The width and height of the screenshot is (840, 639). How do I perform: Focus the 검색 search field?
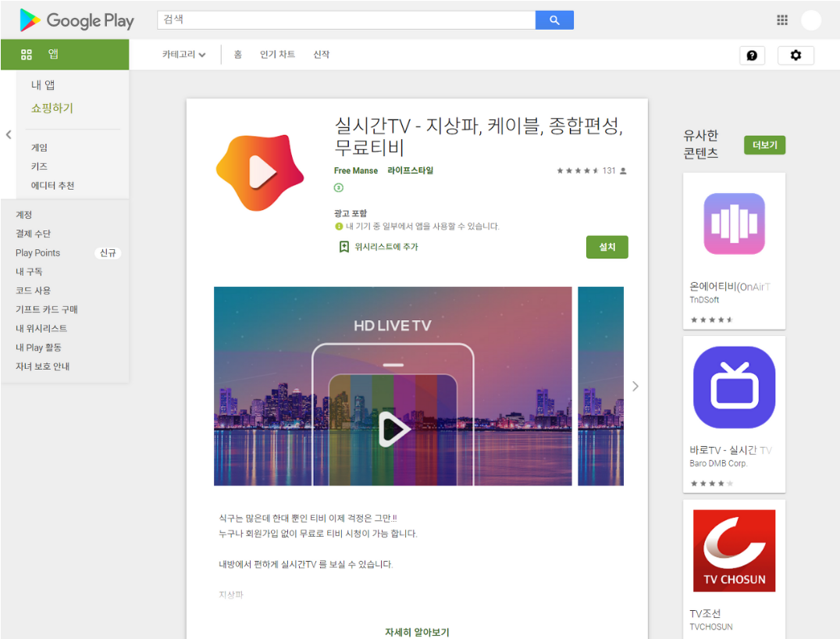coord(346,20)
